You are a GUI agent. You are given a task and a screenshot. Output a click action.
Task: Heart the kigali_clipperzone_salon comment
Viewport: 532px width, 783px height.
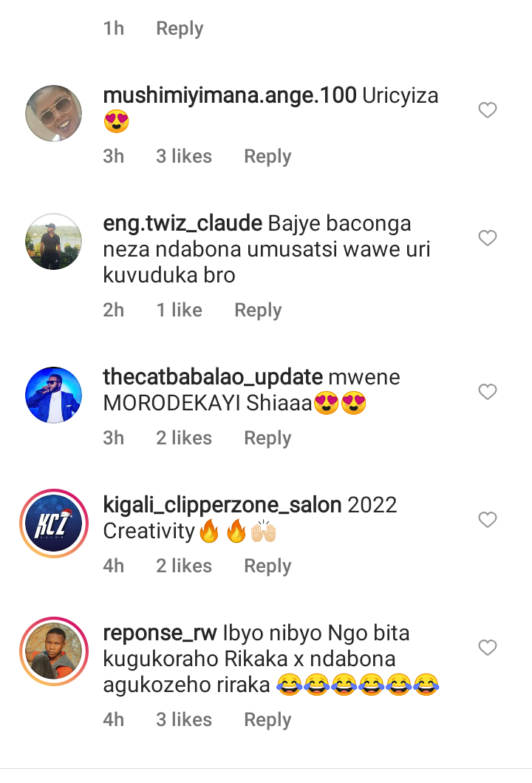[x=487, y=520]
